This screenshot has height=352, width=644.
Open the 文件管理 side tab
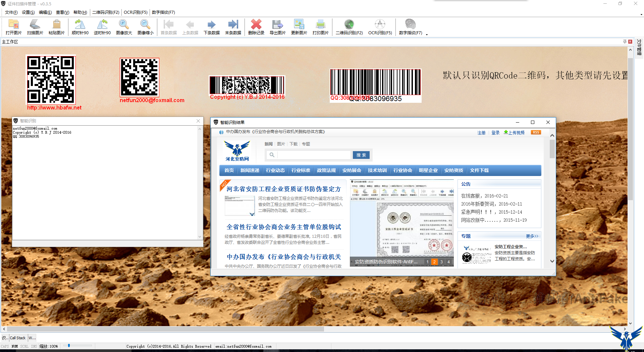click(x=639, y=47)
